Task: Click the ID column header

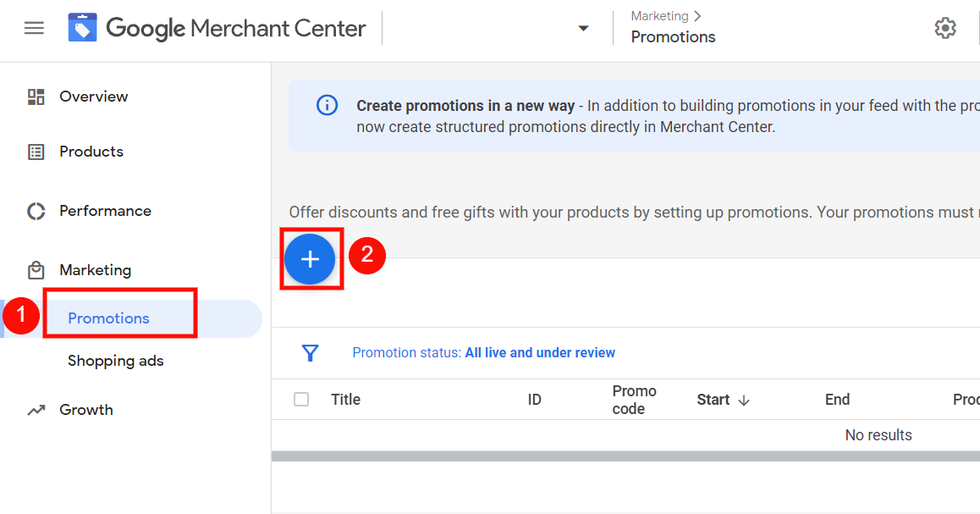Action: coord(534,400)
